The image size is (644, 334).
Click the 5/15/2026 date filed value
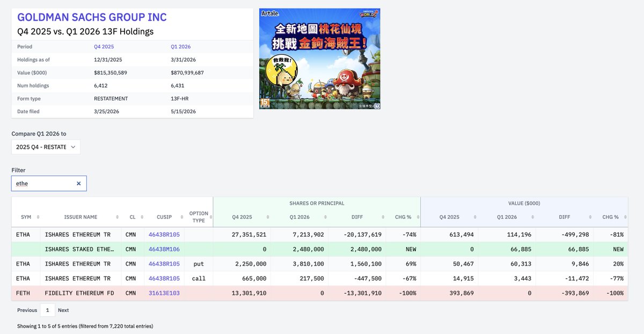point(183,112)
